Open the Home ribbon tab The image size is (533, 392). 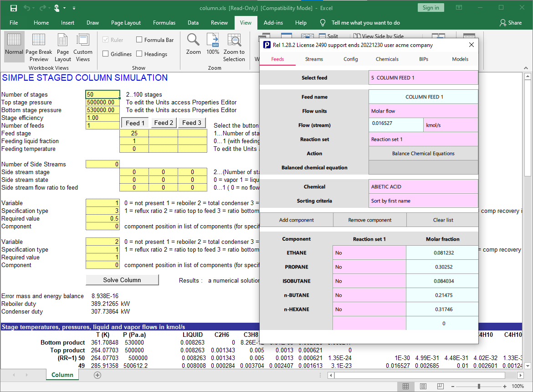pos(41,23)
